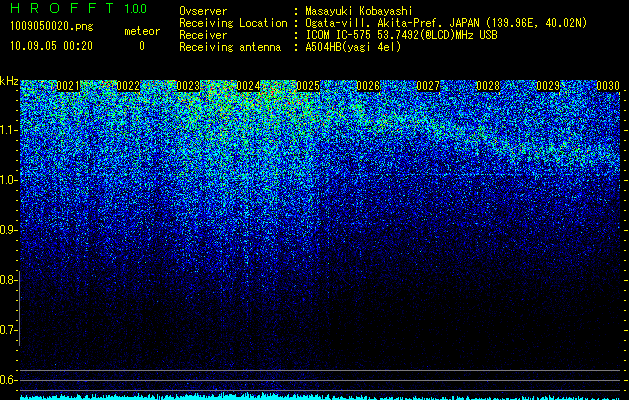The image size is (629, 400).
Task: Click the 0027 time marker
Action: coord(428,86)
